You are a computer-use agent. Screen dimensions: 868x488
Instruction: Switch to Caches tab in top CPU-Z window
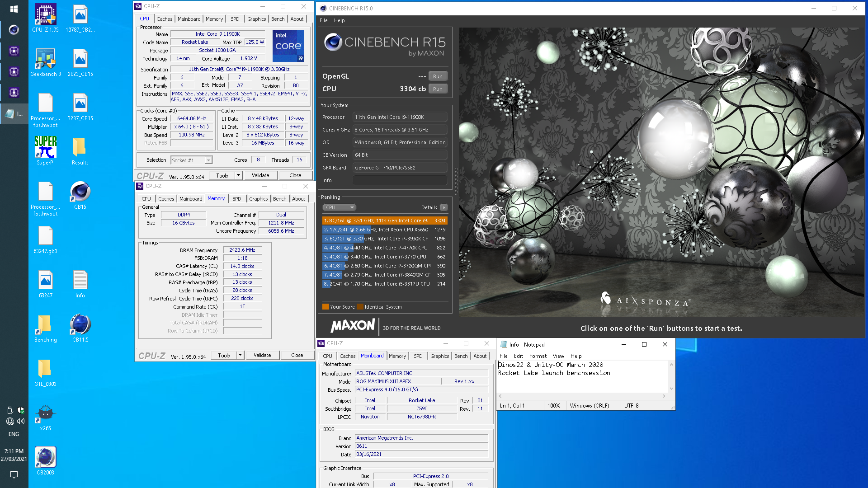pyautogui.click(x=164, y=19)
